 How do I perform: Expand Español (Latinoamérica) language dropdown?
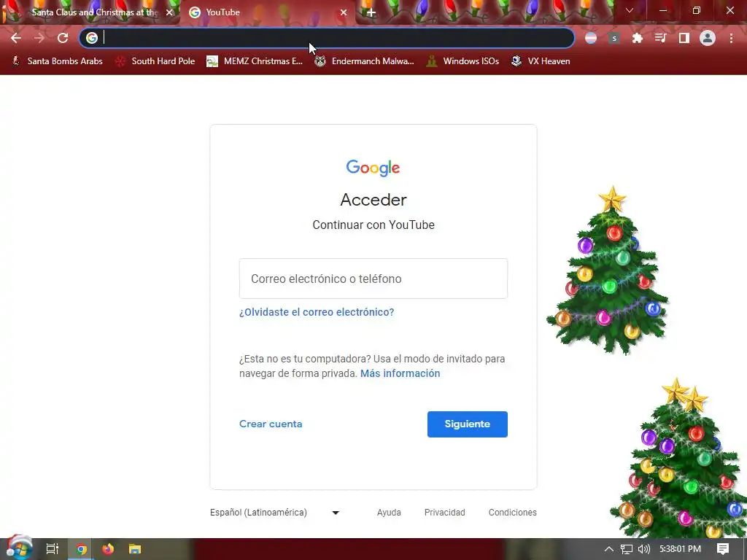tap(275, 513)
